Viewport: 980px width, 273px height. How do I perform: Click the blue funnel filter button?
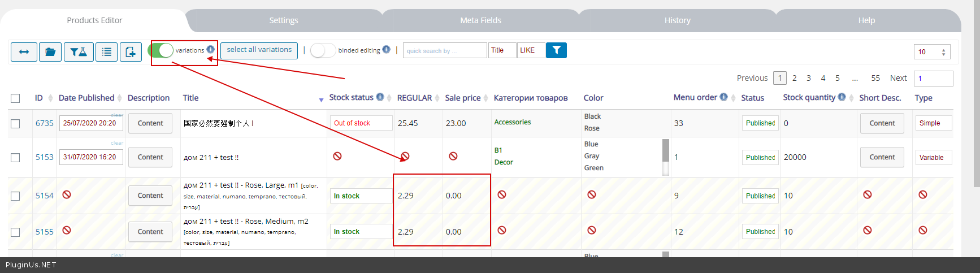[556, 50]
